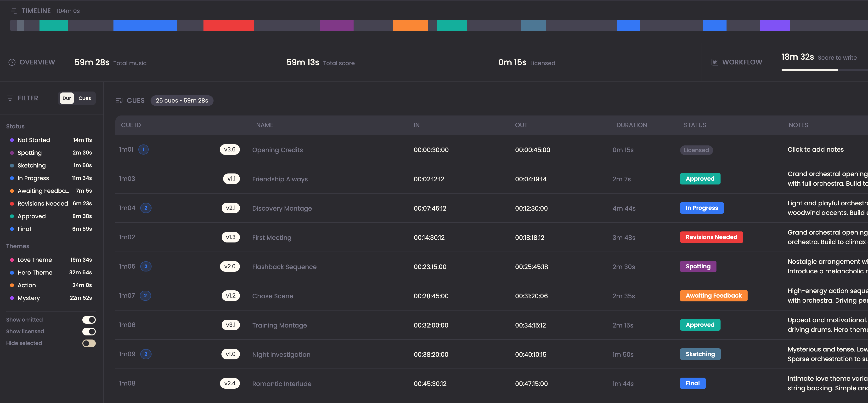
Task: Open the comment badge on cue 1m09
Action: pyautogui.click(x=146, y=354)
